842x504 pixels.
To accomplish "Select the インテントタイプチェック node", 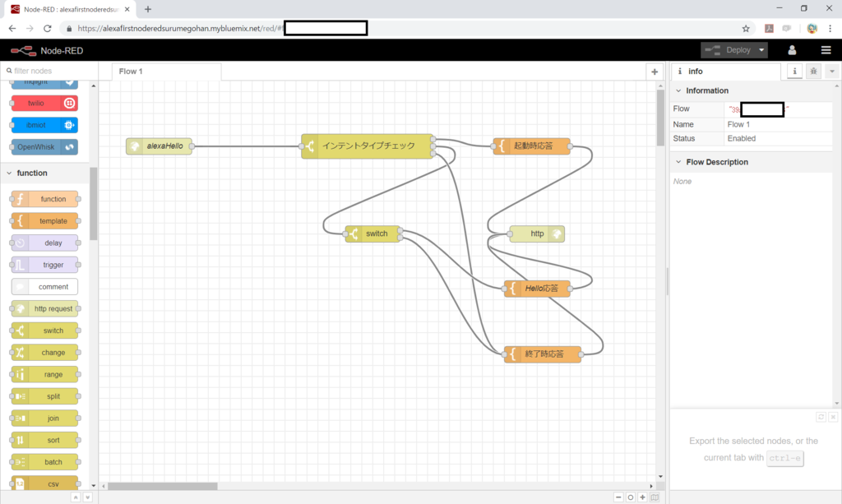I will coord(368,146).
